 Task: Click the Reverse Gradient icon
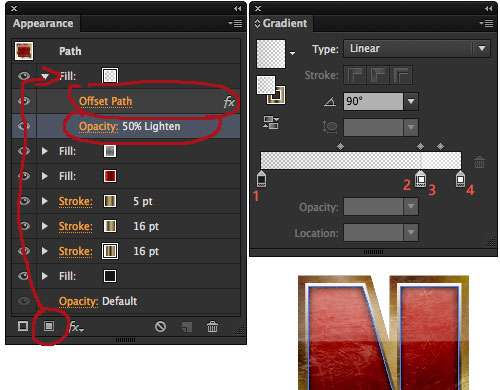pos(271,122)
